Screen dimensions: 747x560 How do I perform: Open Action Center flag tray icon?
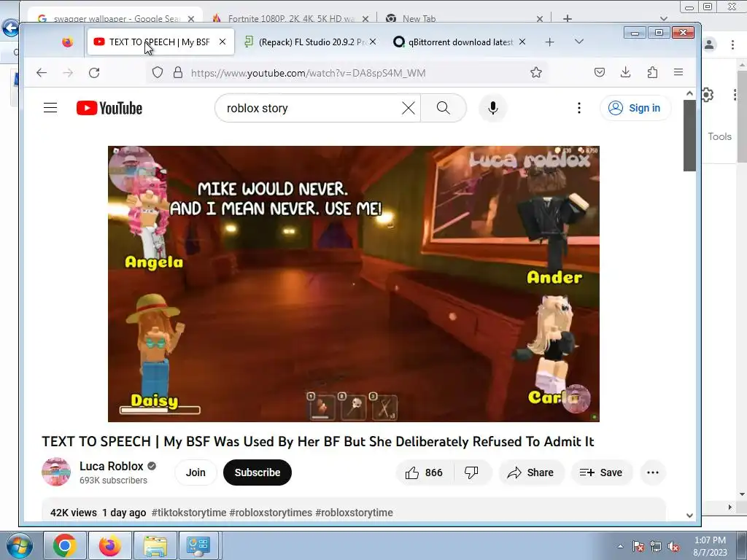coord(638,546)
